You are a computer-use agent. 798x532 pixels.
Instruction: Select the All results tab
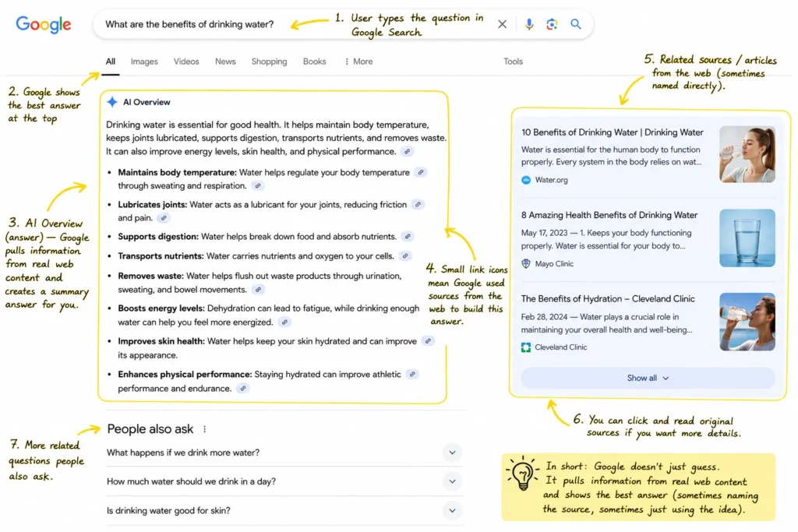[x=111, y=62]
